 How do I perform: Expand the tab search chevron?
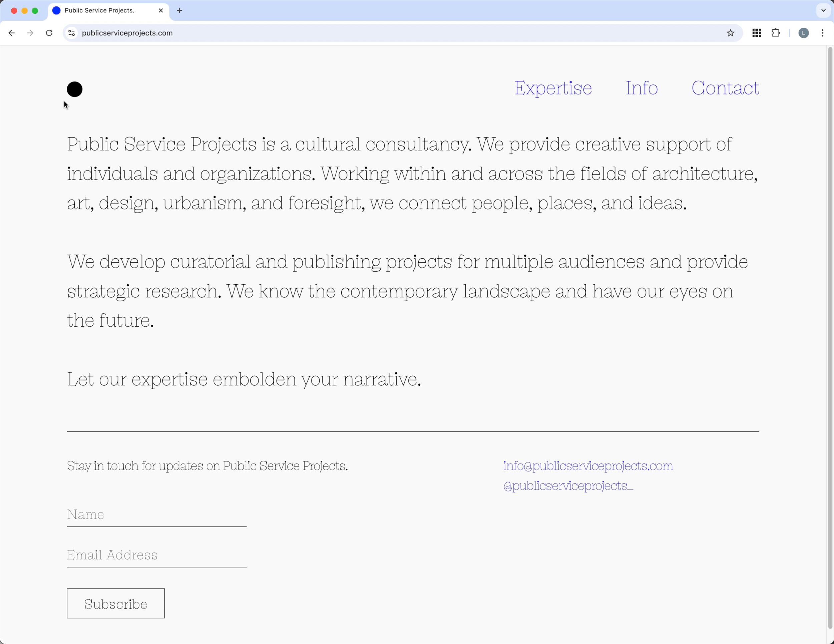pyautogui.click(x=823, y=10)
